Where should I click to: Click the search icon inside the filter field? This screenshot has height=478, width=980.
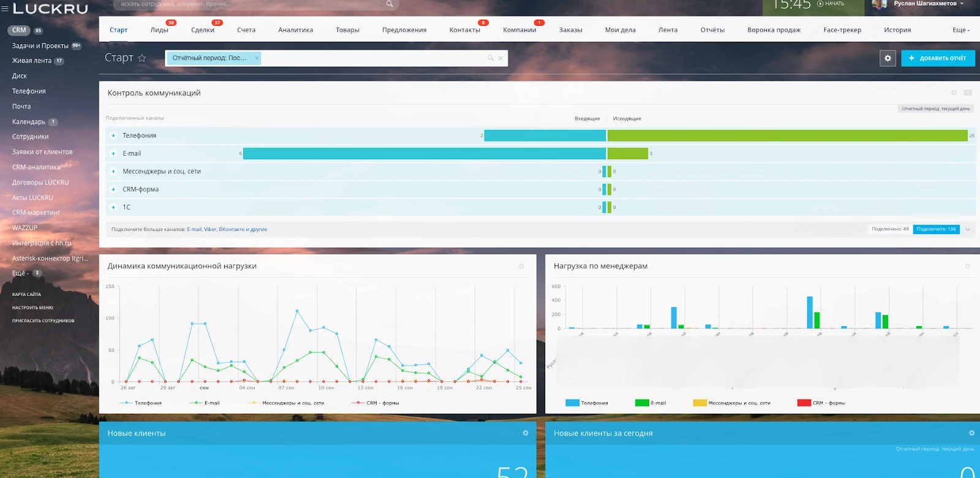point(491,58)
